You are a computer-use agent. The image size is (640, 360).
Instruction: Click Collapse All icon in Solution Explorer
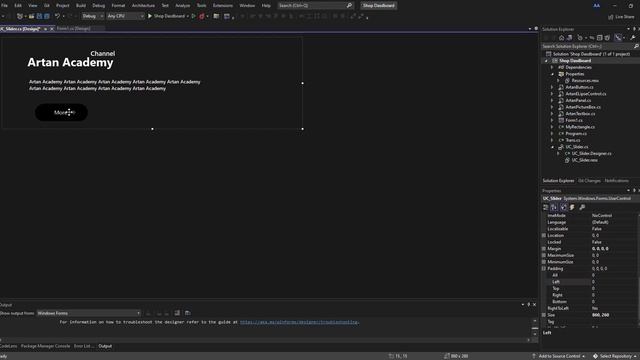pos(600,38)
